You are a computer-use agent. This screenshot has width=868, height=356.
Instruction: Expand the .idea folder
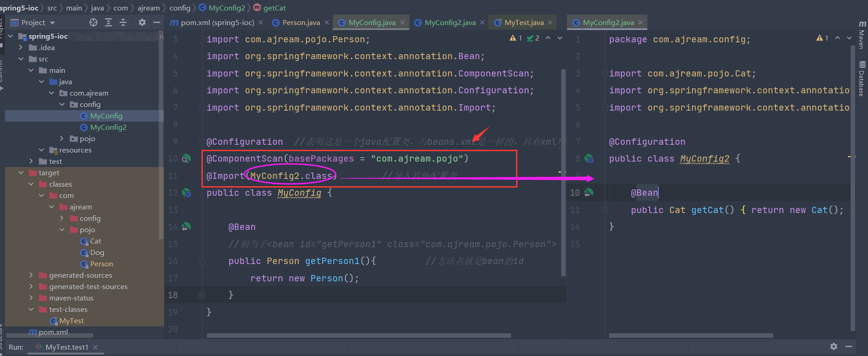coord(21,47)
